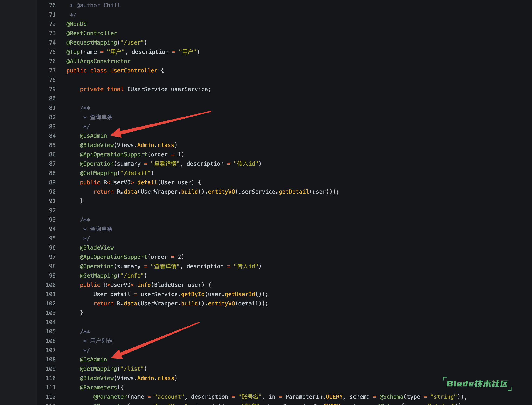This screenshot has width=532, height=405.
Task: Click the @RestController annotation
Action: 92,33
